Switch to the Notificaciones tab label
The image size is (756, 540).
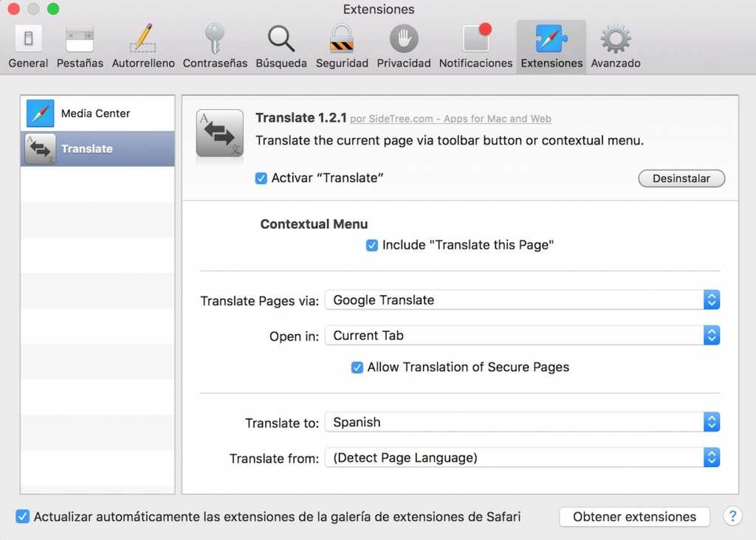click(475, 63)
